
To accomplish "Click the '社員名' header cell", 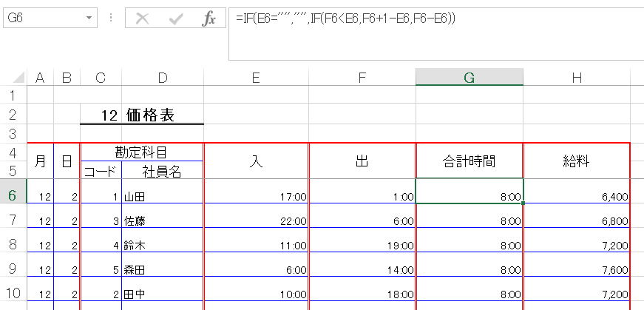I will [163, 170].
